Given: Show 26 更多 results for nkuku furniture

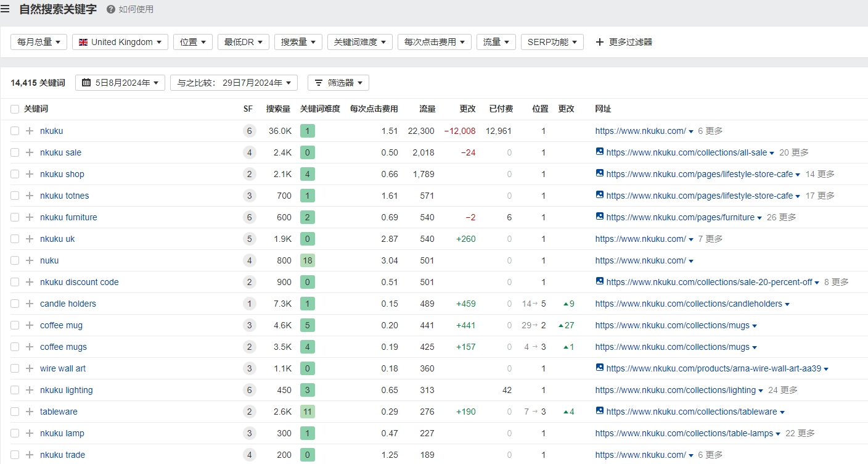Looking at the screenshot, I should (x=782, y=217).
